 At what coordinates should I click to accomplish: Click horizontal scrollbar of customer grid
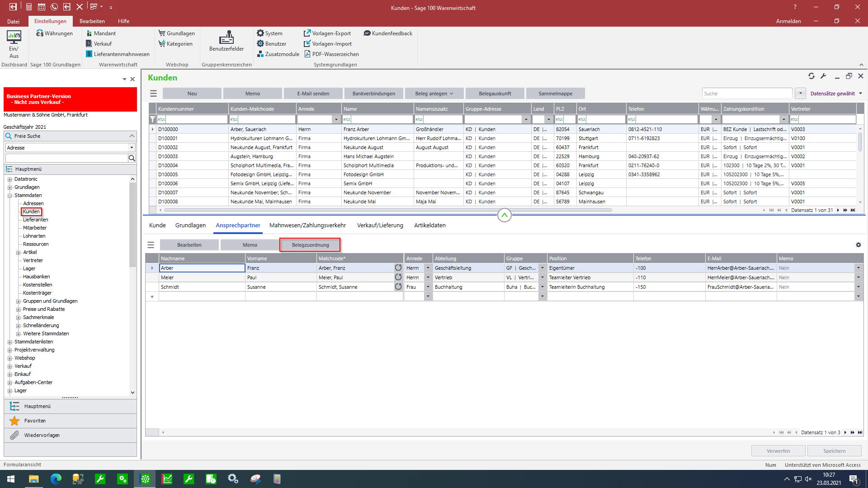click(x=388, y=210)
